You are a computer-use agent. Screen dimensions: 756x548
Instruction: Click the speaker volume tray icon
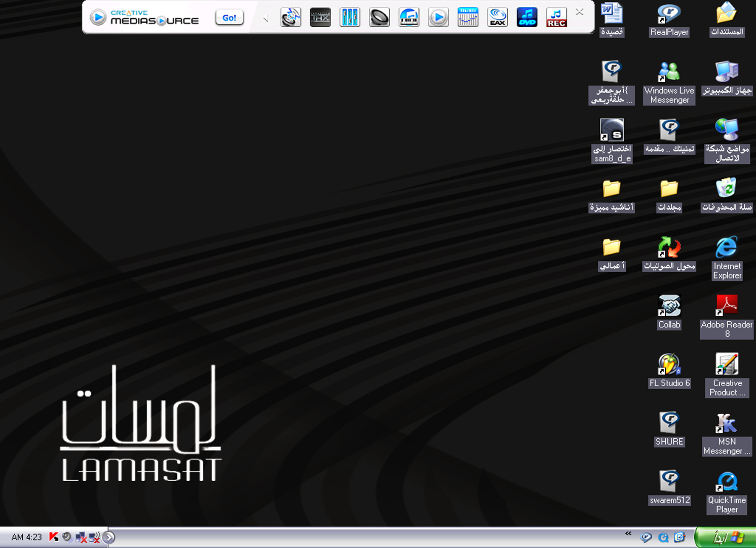(x=67, y=537)
